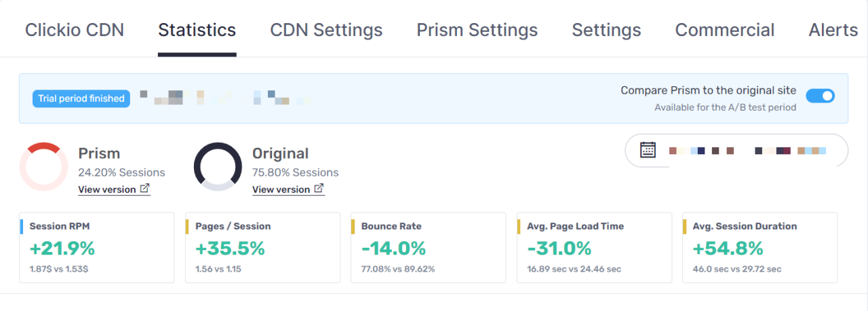Click View version link under Original
Viewport: 868px width, 311px height.
[281, 189]
